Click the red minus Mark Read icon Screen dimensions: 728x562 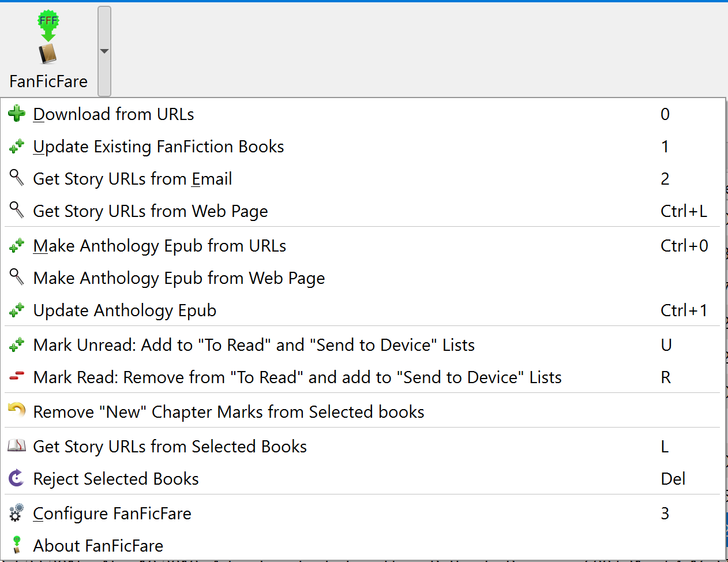click(17, 376)
